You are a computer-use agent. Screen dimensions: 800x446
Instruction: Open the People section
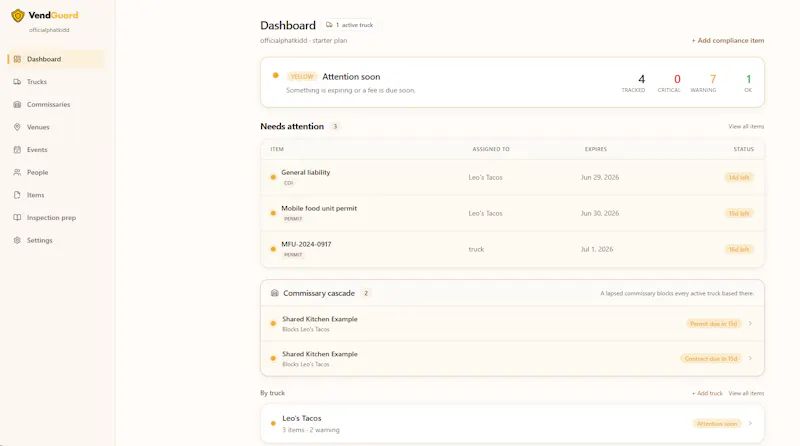pos(56,172)
